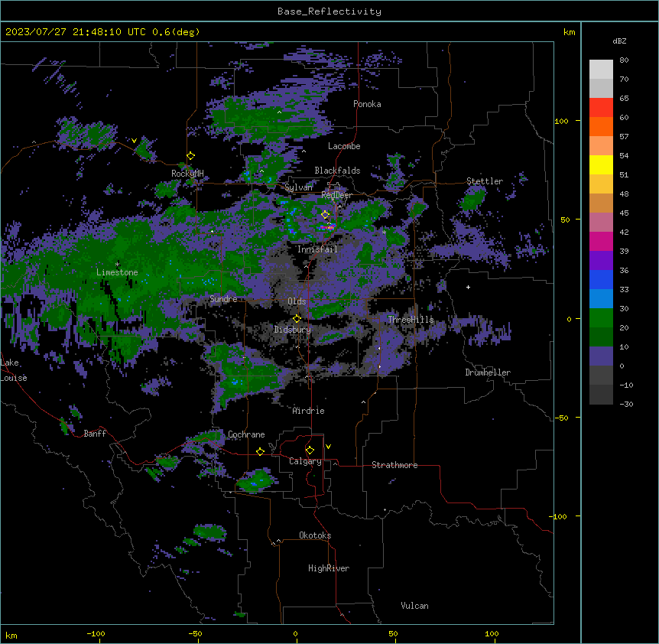Click the yellow diamond marker below Olds

pyautogui.click(x=297, y=318)
